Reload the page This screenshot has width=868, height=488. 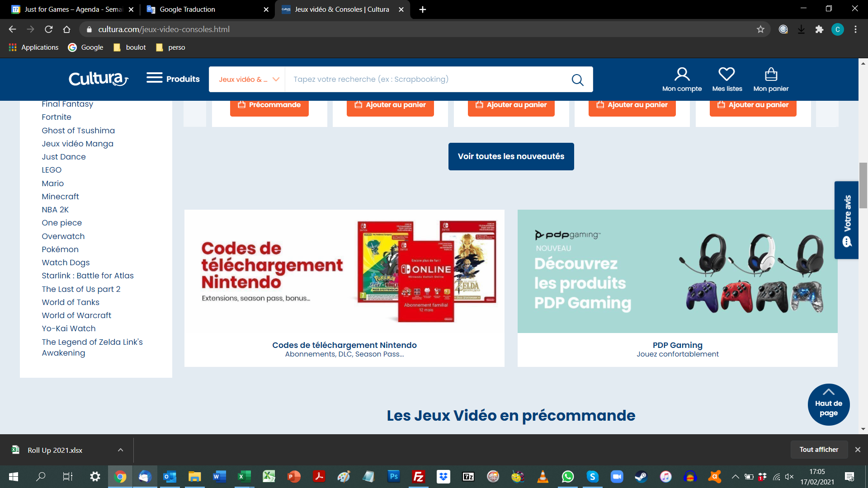click(x=49, y=29)
